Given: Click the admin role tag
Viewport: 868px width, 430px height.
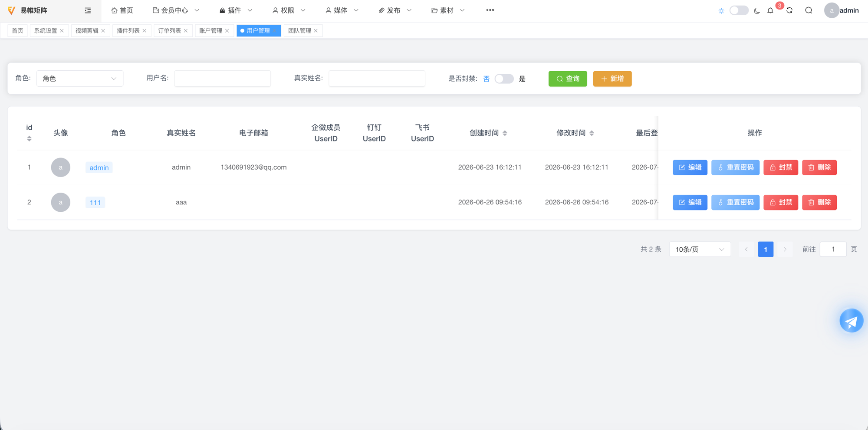Looking at the screenshot, I should [99, 167].
